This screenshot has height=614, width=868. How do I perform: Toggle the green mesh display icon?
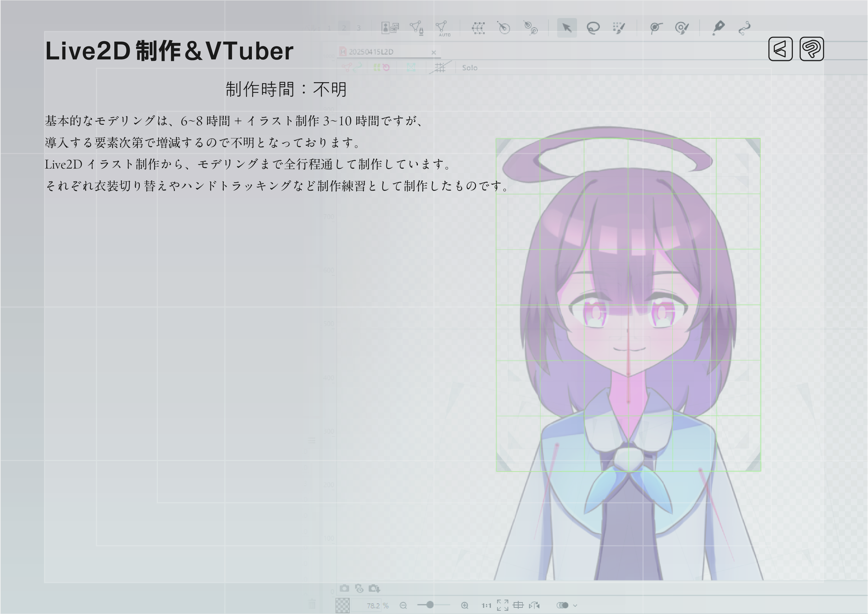(x=411, y=67)
